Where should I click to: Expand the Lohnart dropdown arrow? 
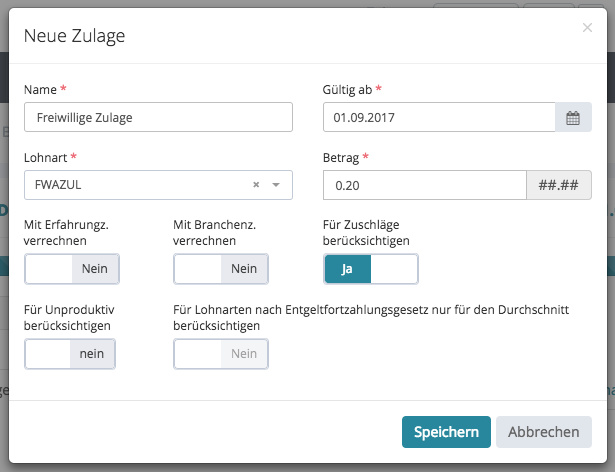[x=276, y=185]
